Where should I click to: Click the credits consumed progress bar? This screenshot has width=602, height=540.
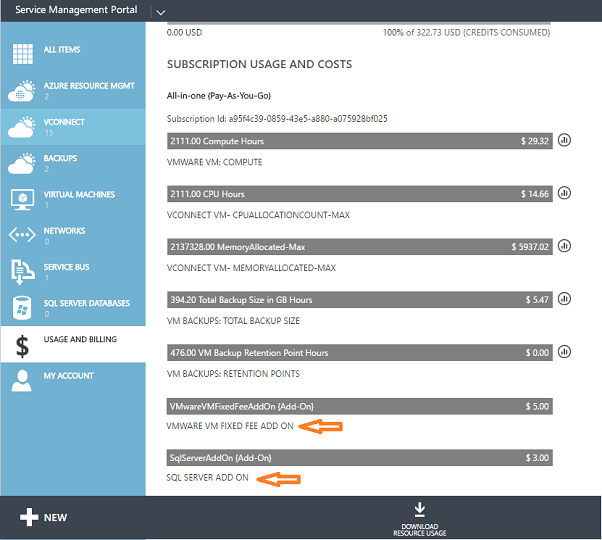click(x=359, y=24)
